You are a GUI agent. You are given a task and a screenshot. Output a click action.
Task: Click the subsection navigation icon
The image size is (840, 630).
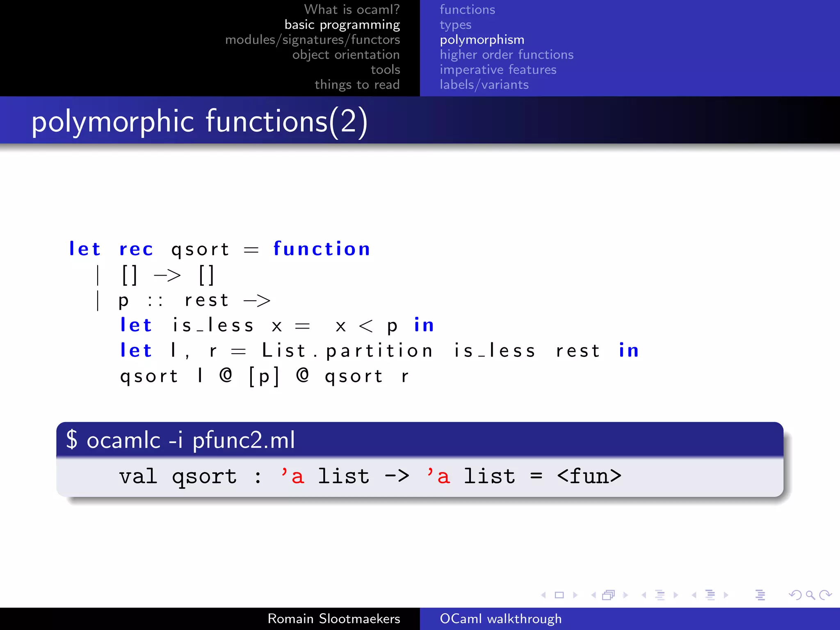pos(660,595)
